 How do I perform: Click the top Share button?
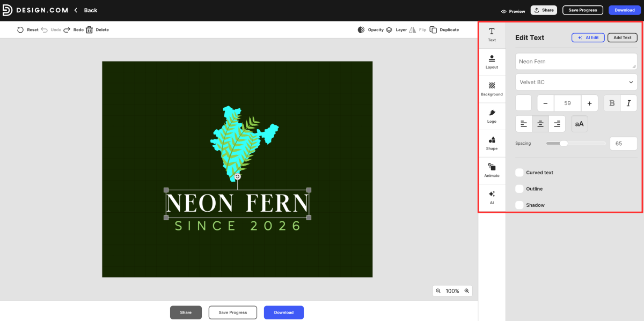click(544, 10)
